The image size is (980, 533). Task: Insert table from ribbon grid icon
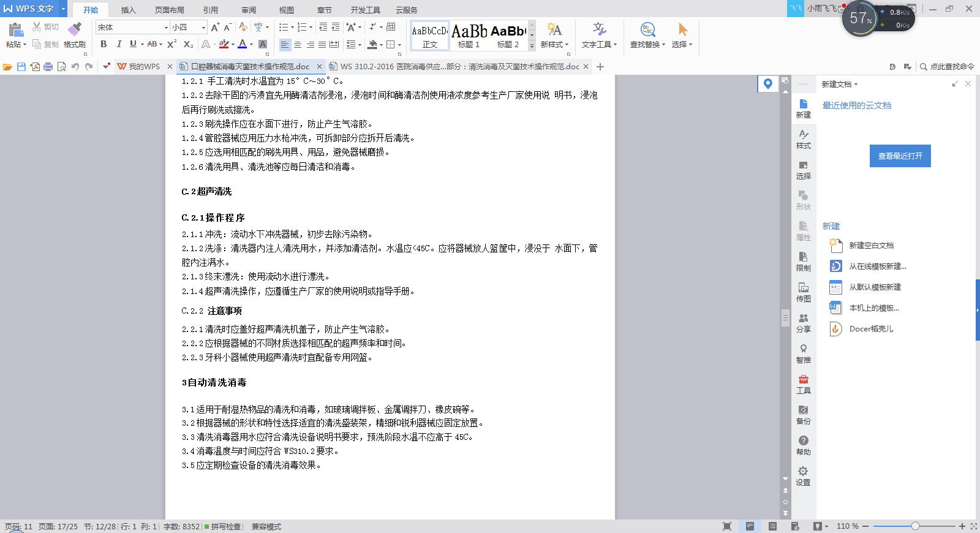pos(391,27)
